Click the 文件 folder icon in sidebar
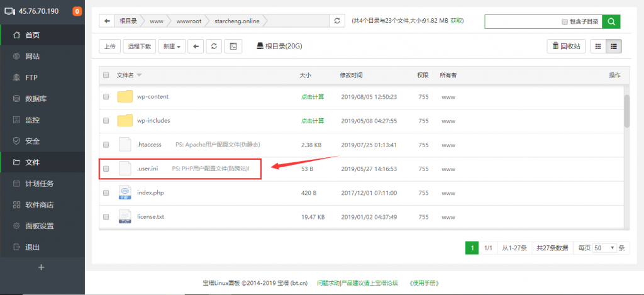 [x=16, y=163]
